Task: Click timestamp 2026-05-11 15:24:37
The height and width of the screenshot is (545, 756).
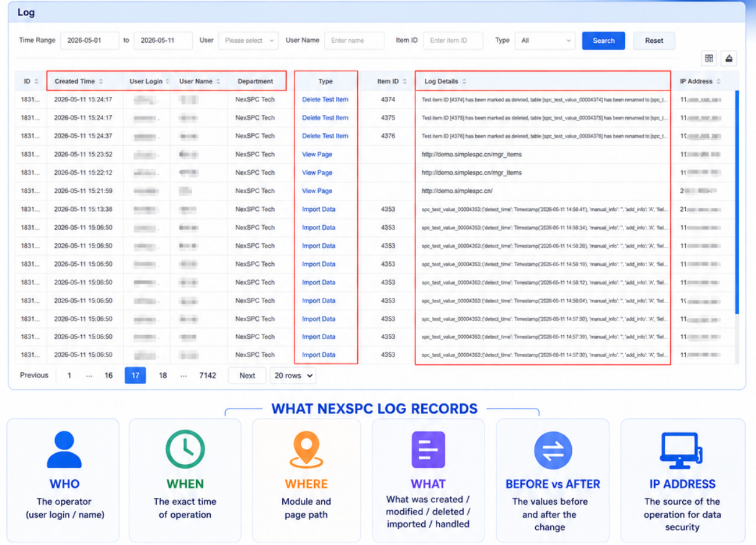Action: (83, 136)
